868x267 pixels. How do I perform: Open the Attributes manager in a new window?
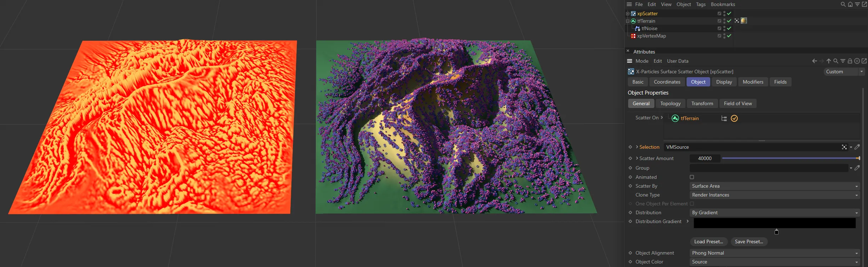point(864,61)
